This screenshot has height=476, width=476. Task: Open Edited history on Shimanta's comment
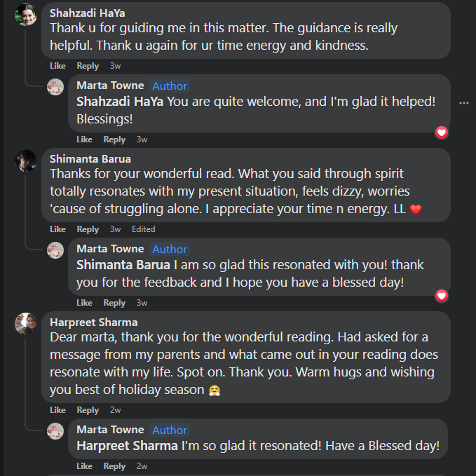pos(144,229)
